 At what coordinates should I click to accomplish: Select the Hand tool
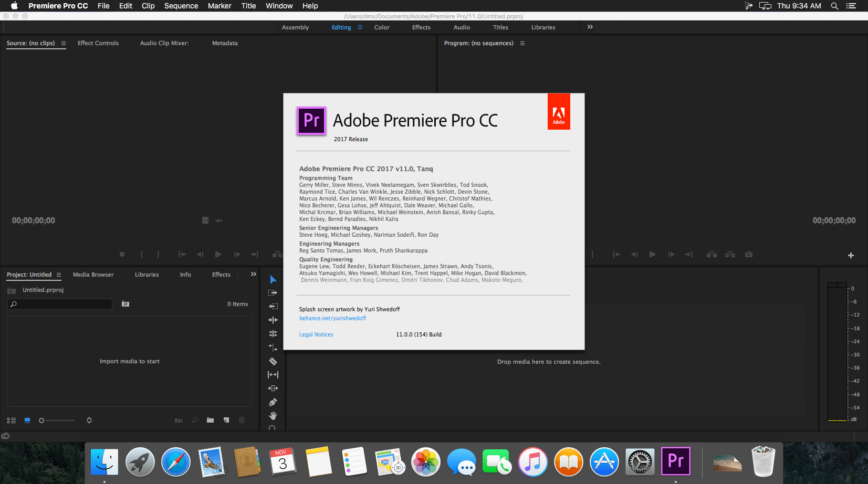click(273, 416)
